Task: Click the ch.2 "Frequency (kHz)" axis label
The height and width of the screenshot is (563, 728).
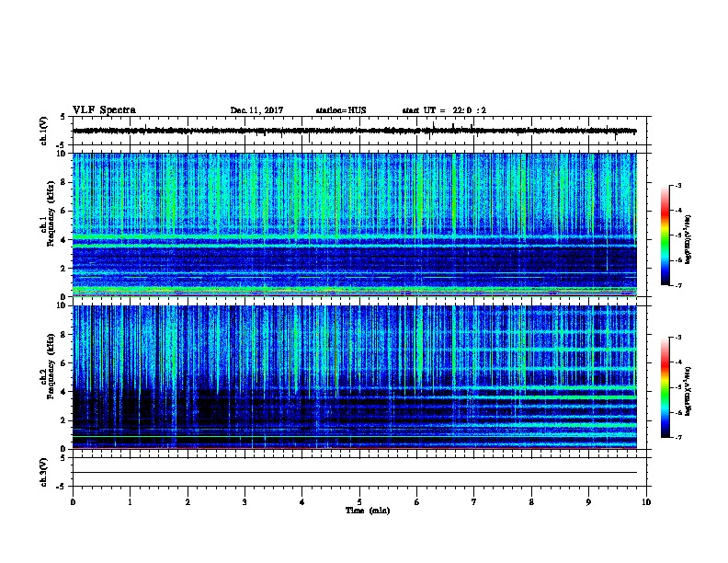Action: tap(51, 366)
